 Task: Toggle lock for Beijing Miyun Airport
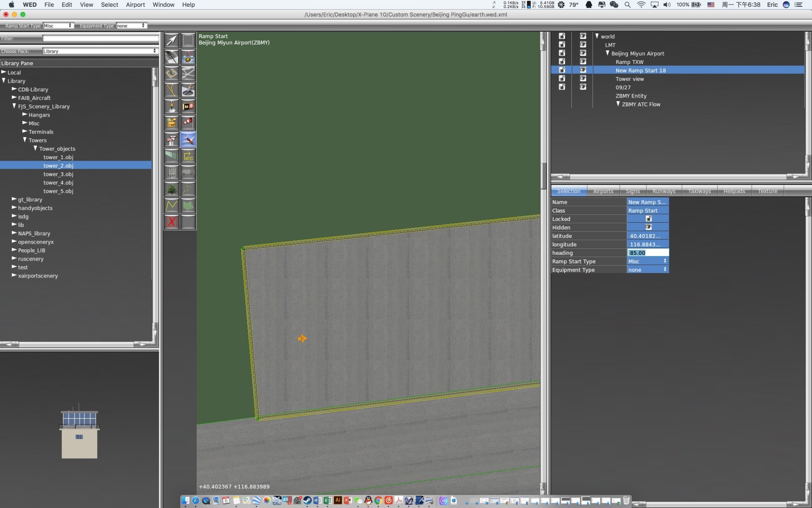pyautogui.click(x=562, y=53)
